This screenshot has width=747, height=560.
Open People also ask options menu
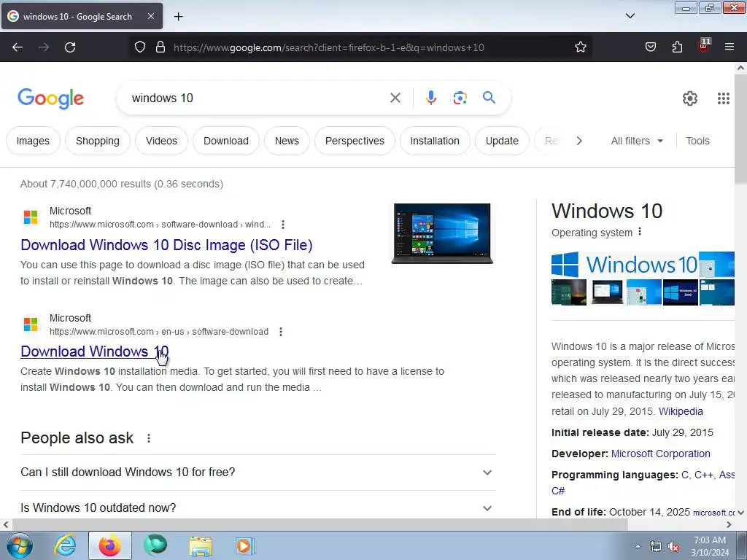pyautogui.click(x=149, y=438)
